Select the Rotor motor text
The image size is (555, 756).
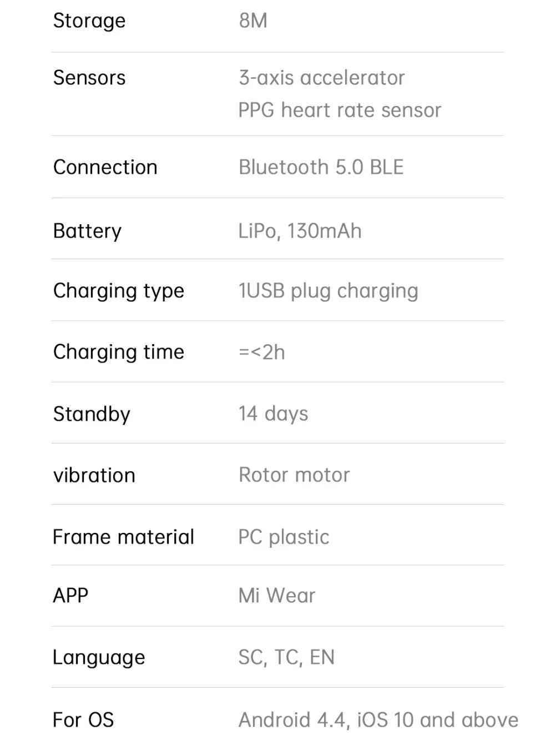click(294, 475)
